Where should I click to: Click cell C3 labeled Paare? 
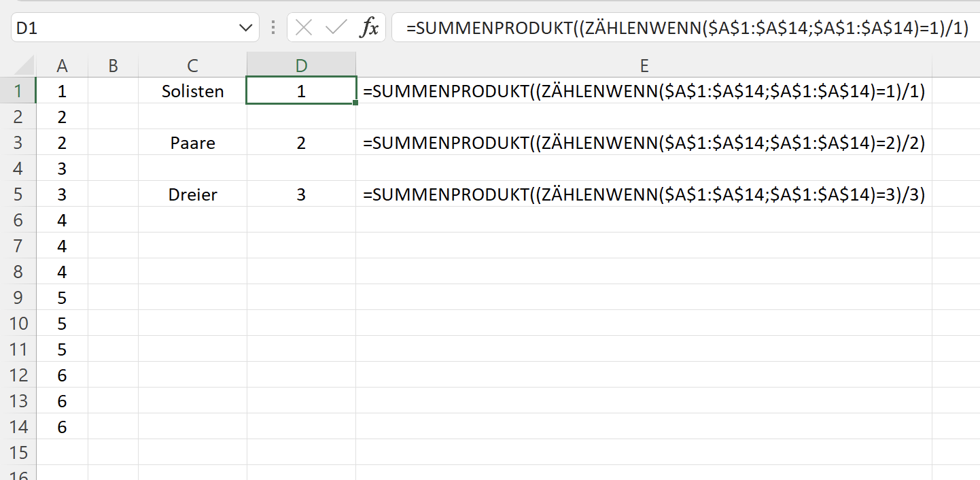[x=192, y=143]
